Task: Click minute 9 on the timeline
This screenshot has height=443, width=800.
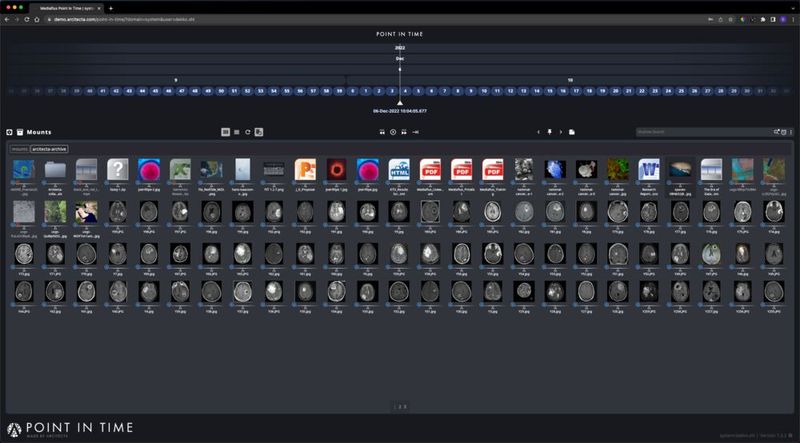Action: click(176, 80)
